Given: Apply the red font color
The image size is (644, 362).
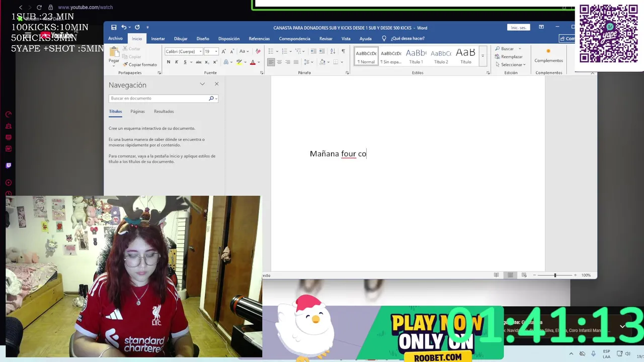Looking at the screenshot, I should [253, 62].
